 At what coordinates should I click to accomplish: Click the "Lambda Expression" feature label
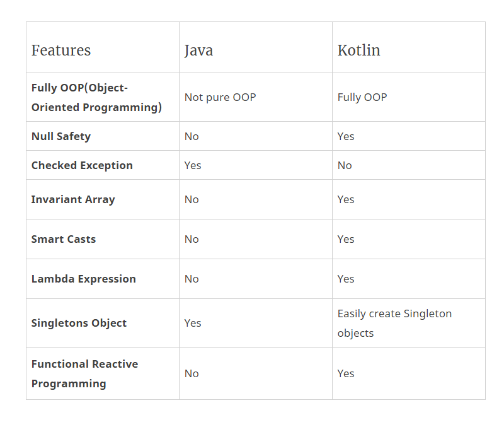coord(84,279)
